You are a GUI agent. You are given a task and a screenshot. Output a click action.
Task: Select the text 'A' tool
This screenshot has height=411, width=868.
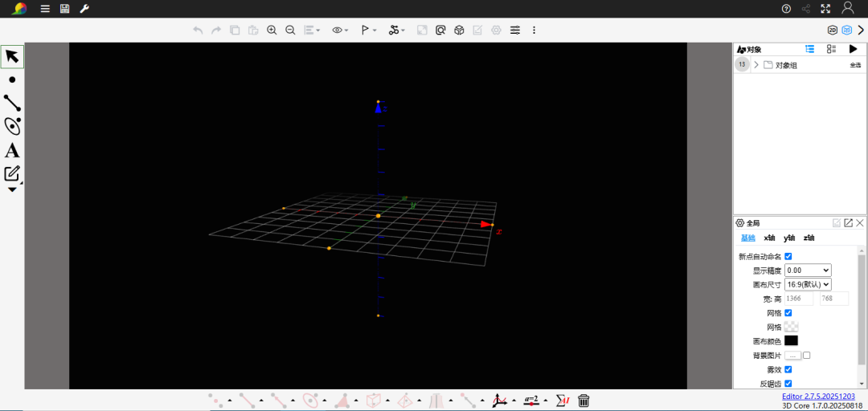[x=12, y=150]
